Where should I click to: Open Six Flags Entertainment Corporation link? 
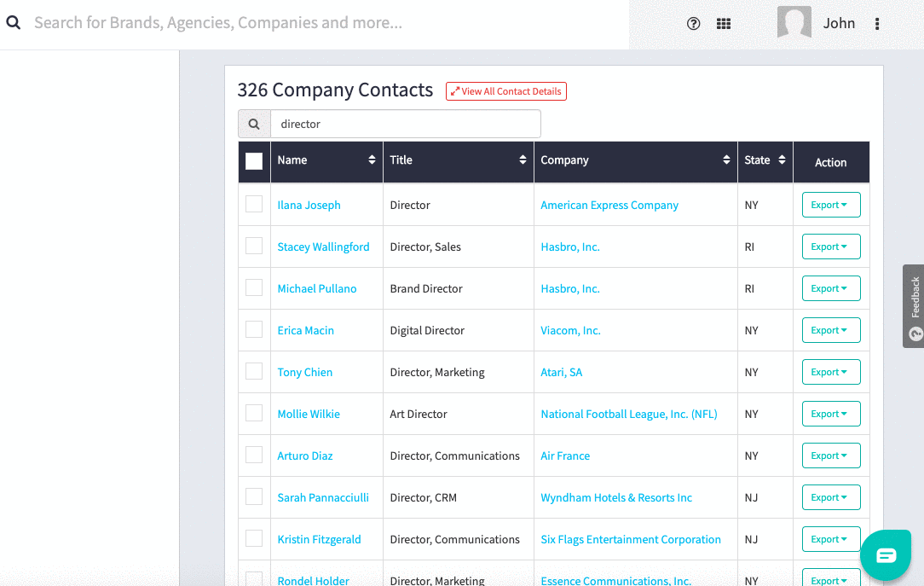coord(631,540)
